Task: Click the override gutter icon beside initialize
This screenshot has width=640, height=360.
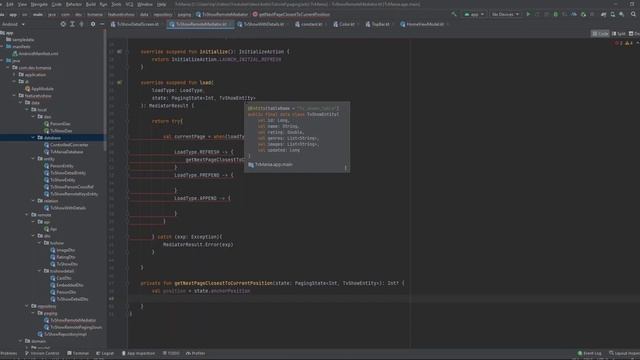Action: coord(119,52)
